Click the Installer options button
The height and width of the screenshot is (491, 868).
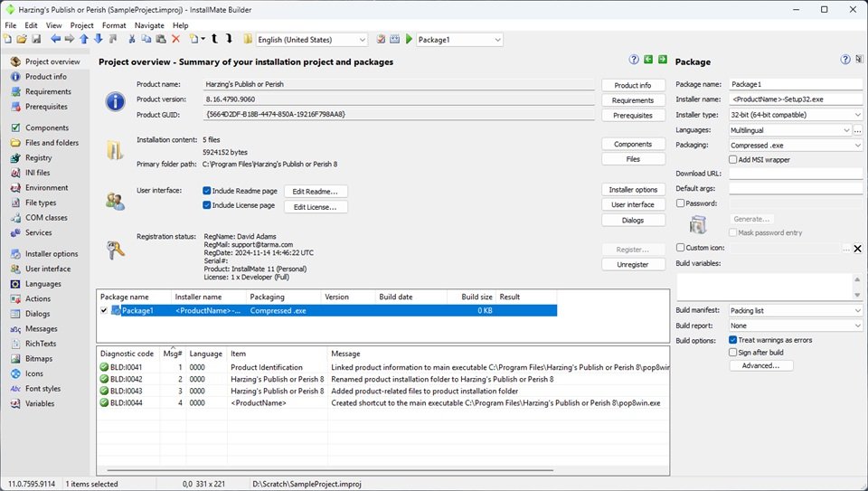tap(633, 189)
